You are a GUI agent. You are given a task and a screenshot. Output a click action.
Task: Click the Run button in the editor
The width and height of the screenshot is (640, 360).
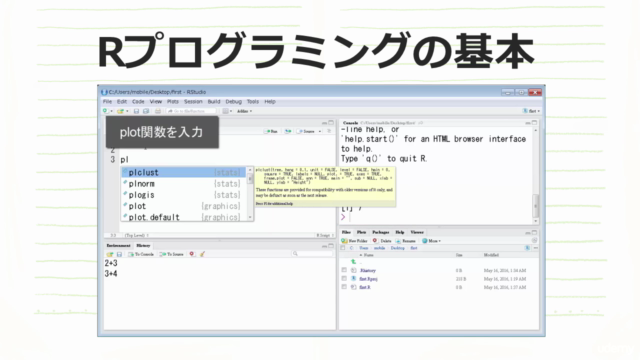point(272,131)
